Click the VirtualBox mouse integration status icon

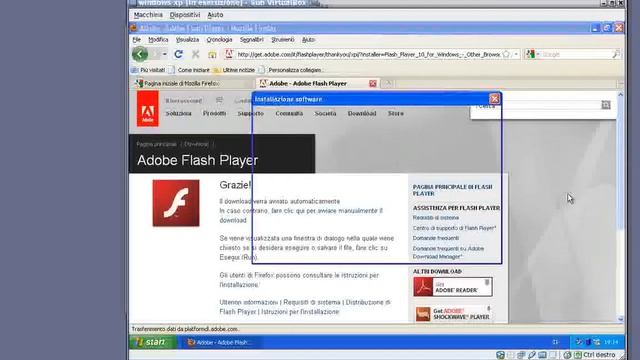tap(567, 355)
